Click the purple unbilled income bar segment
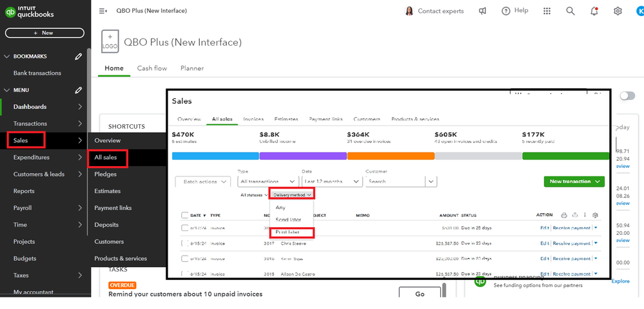This screenshot has width=644, height=309. pos(303,156)
